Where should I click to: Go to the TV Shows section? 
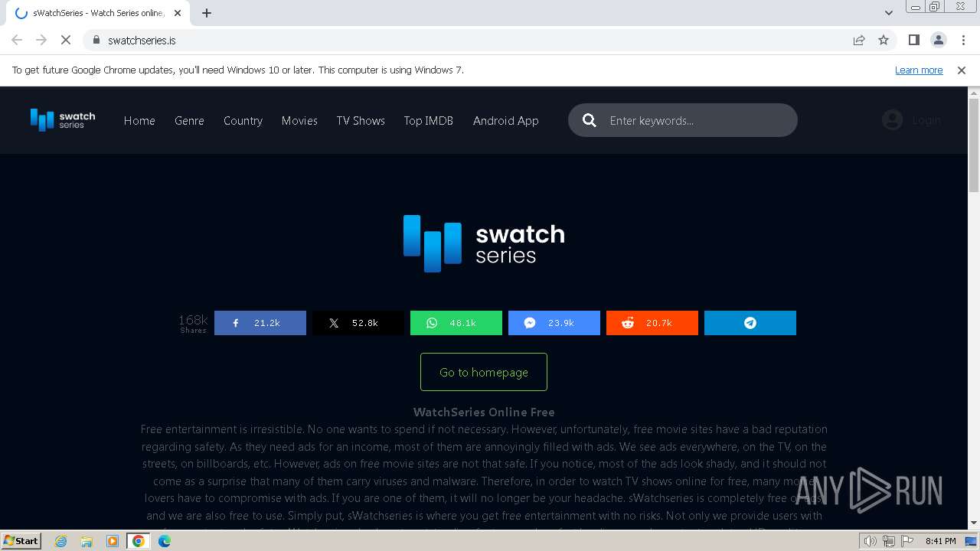coord(361,120)
